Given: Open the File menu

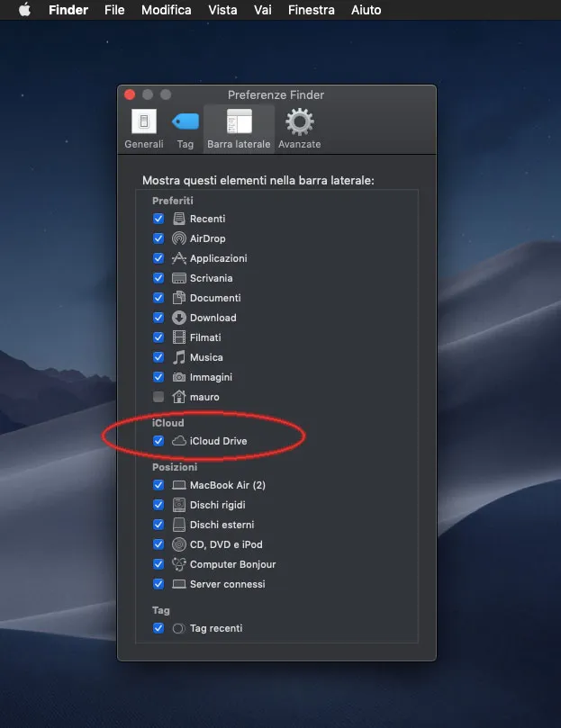Looking at the screenshot, I should 114,10.
